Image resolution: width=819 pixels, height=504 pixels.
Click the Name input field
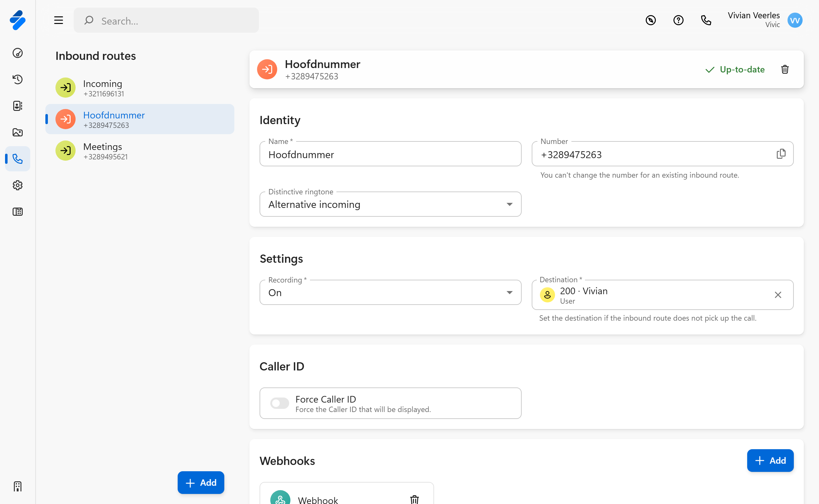(390, 154)
